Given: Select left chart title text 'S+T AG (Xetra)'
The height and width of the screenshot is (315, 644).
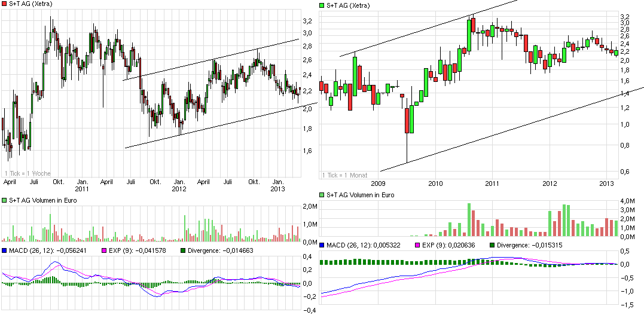Looking at the screenshot, I should point(30,4).
